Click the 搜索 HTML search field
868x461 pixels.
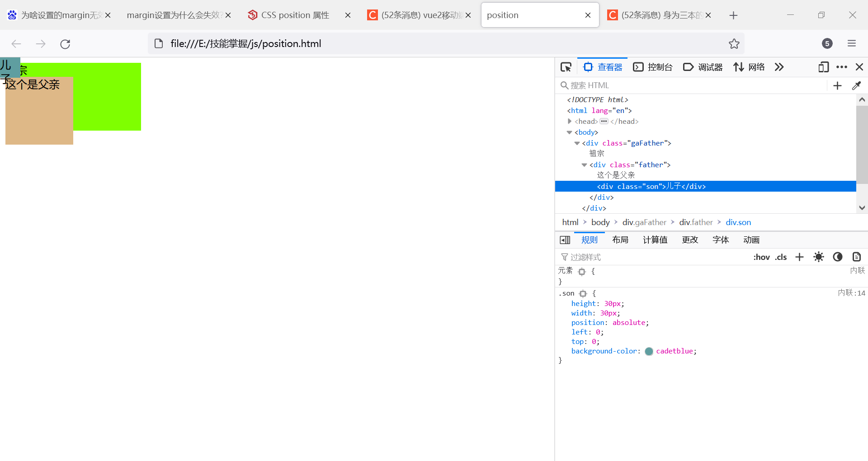pos(633,85)
